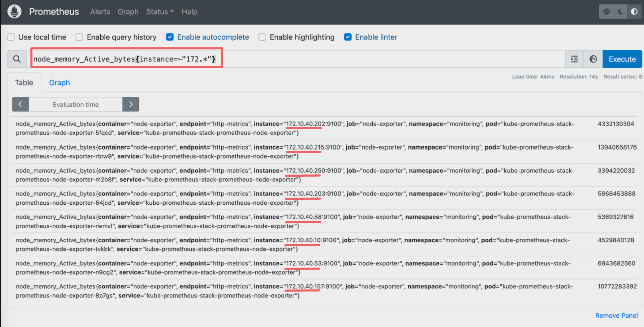Format the expression using the indent icon
The height and width of the screenshot is (327, 644).
point(574,59)
